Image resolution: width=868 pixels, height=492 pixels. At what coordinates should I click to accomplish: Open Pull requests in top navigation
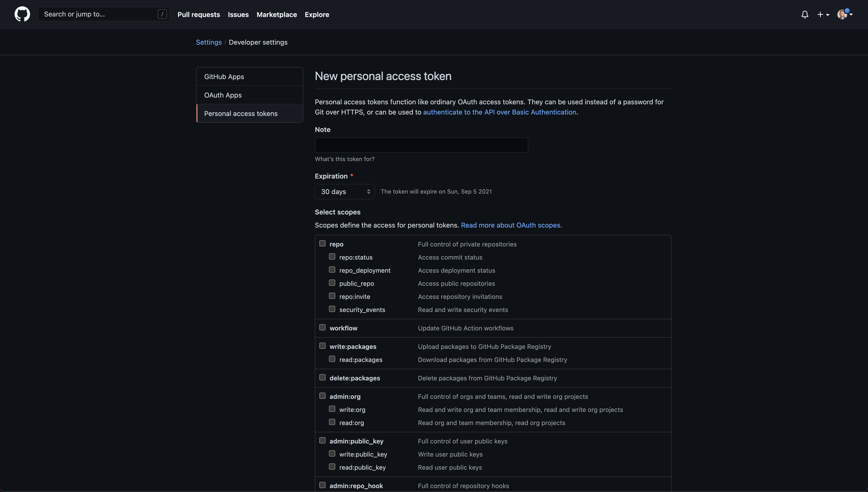pyautogui.click(x=199, y=15)
